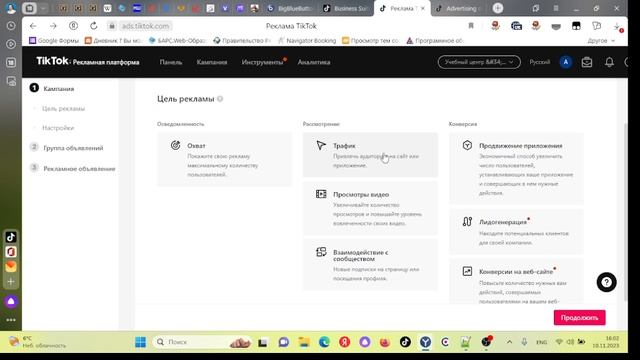Open notifications bell
The height and width of the screenshot is (360, 640).
tap(609, 62)
